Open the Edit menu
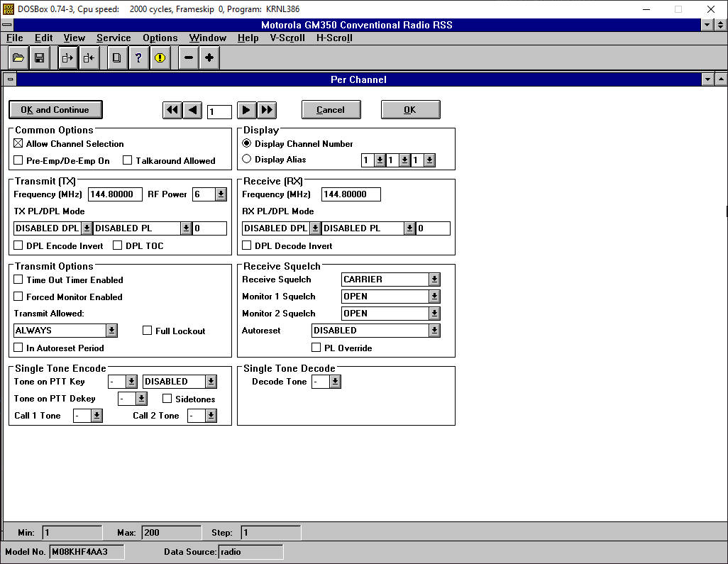 coord(44,38)
